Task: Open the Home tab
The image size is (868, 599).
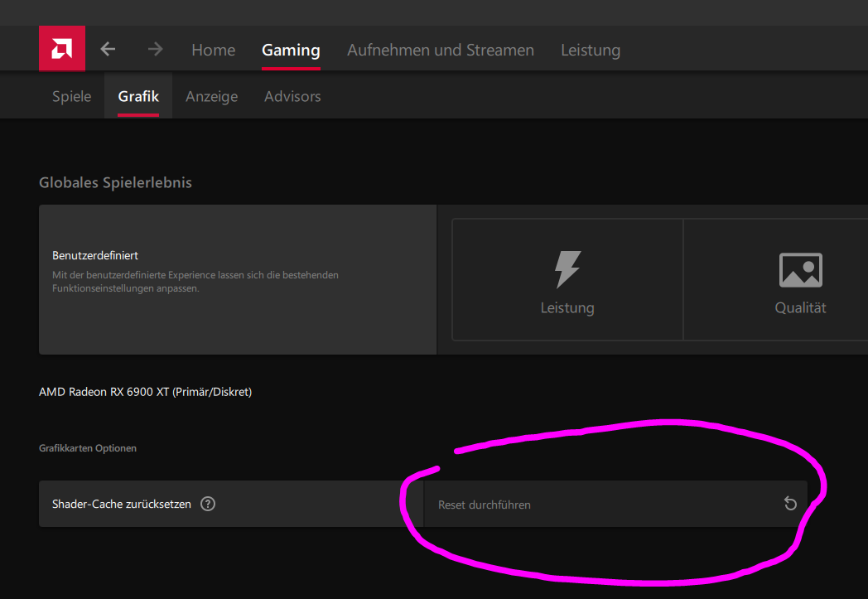Action: coord(213,50)
